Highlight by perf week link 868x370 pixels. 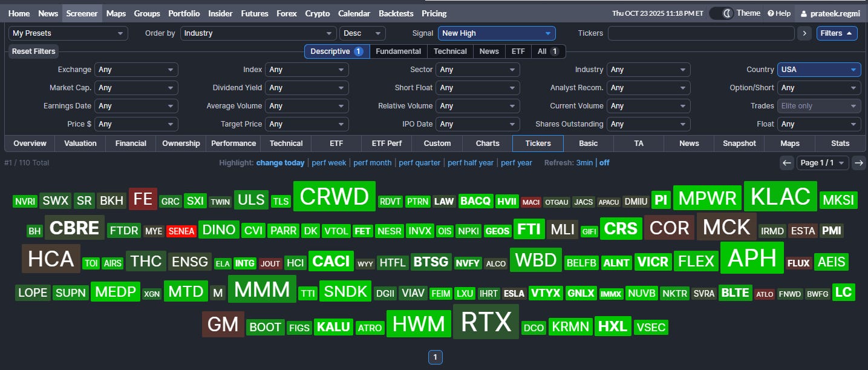(x=329, y=162)
